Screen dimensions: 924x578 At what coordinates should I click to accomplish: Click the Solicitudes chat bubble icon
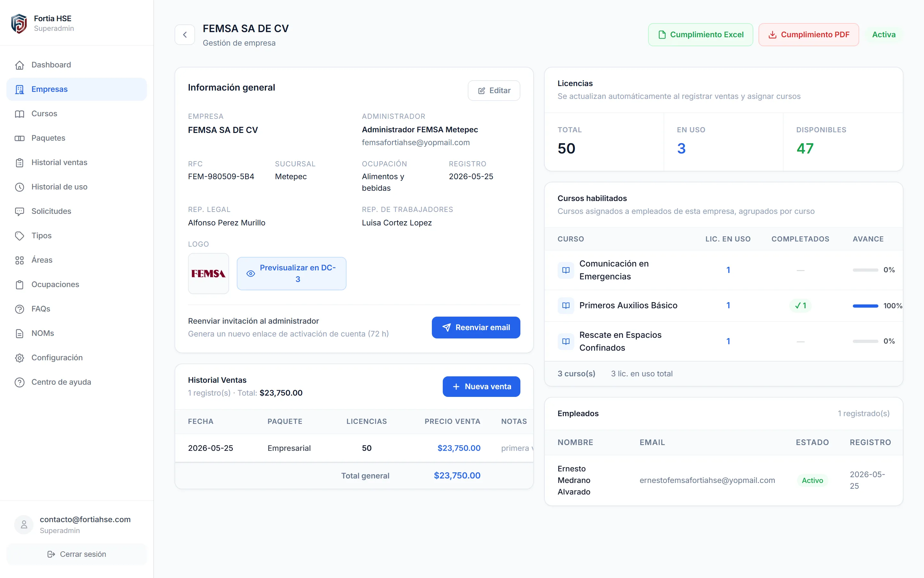(x=20, y=211)
